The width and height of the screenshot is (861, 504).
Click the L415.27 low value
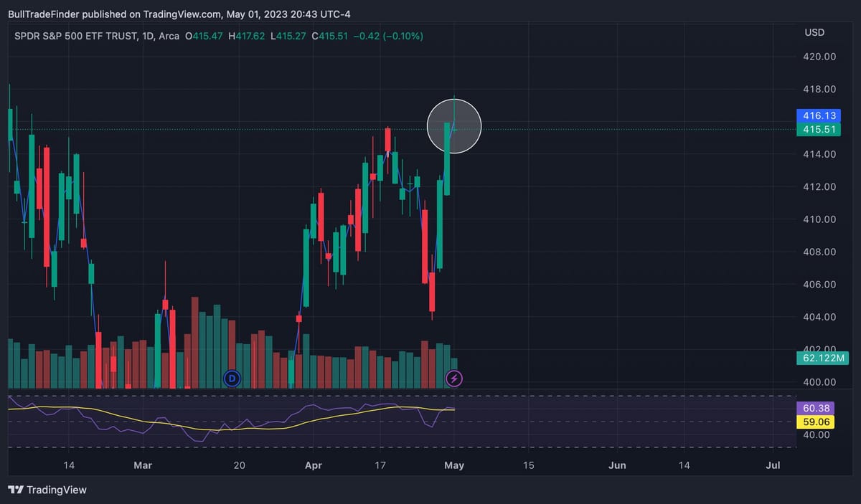pos(288,36)
